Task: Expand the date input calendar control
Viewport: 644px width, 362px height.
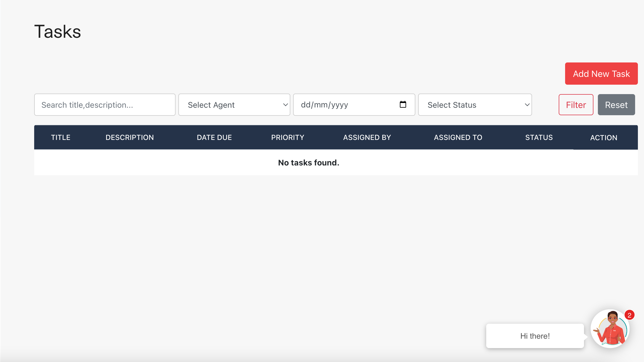Action: (403, 105)
